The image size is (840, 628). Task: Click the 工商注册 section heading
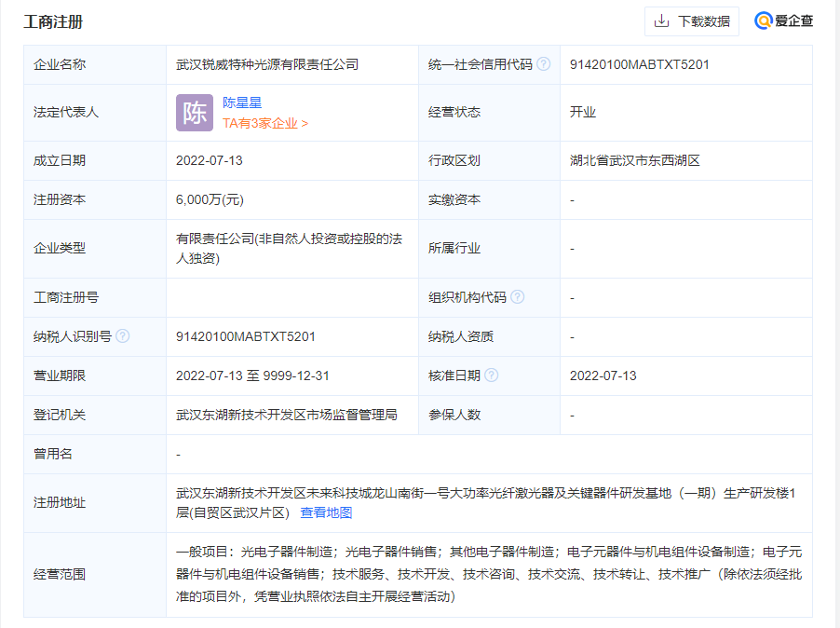53,21
